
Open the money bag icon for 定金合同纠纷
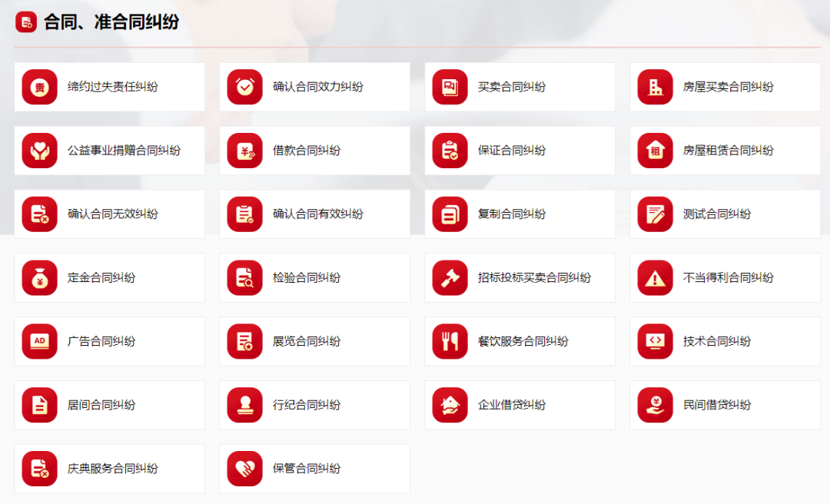39,277
